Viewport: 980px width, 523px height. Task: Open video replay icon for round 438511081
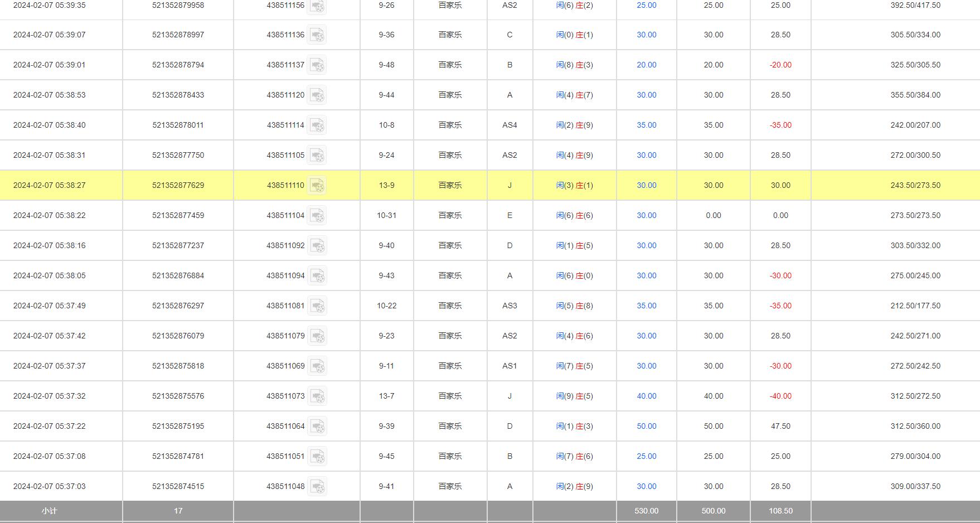point(317,306)
